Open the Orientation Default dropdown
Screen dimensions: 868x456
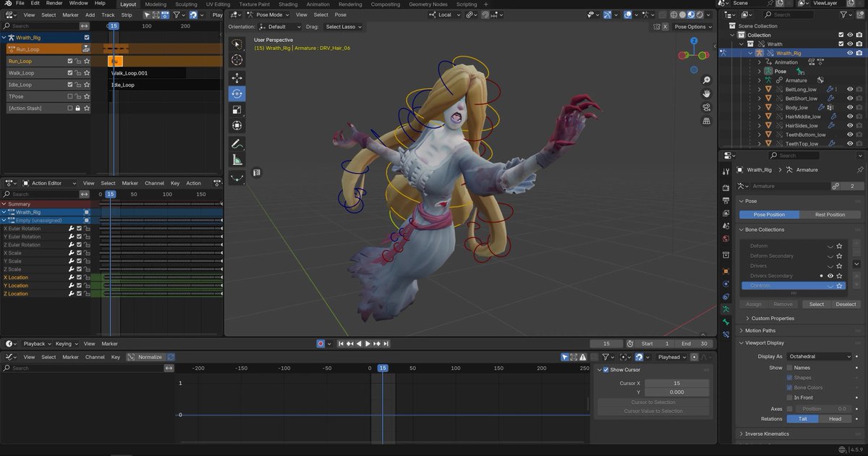[x=281, y=27]
